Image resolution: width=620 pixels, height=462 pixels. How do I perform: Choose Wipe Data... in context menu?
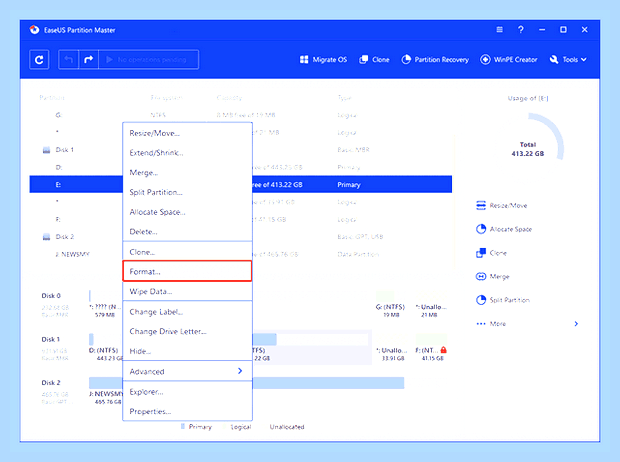(x=187, y=292)
